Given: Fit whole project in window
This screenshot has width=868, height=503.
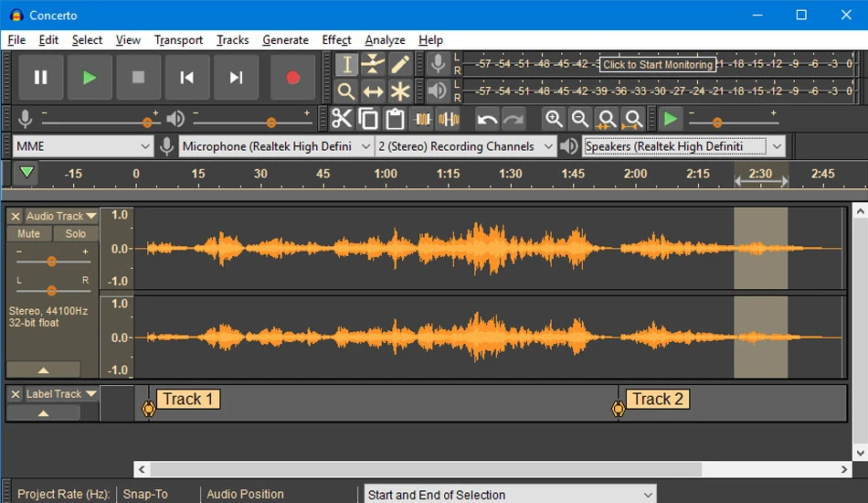Looking at the screenshot, I should 633,119.
